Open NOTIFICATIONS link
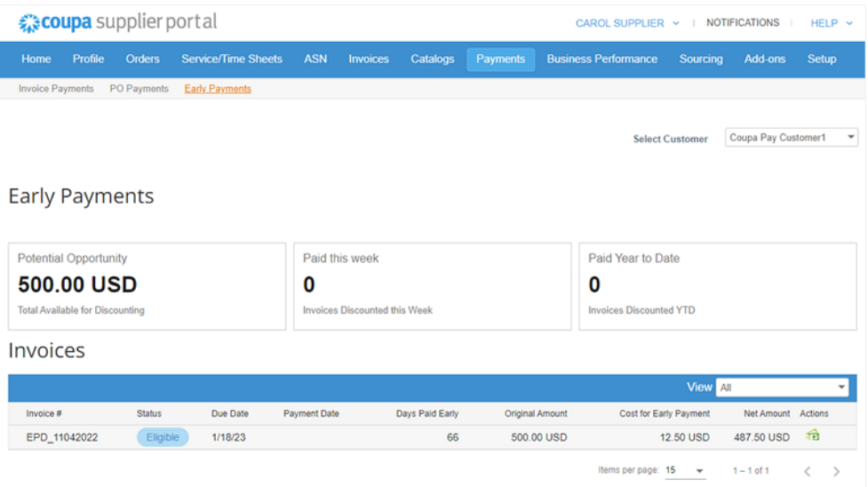 tap(743, 23)
